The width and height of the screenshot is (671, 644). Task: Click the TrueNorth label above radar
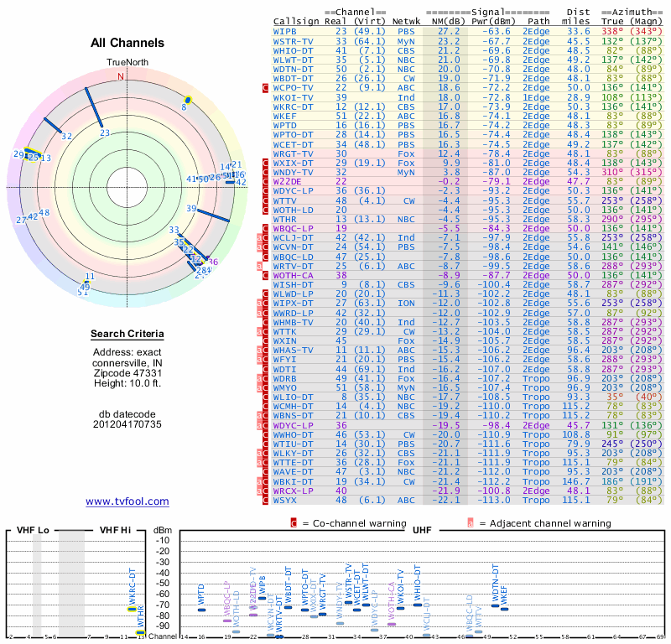(127, 63)
